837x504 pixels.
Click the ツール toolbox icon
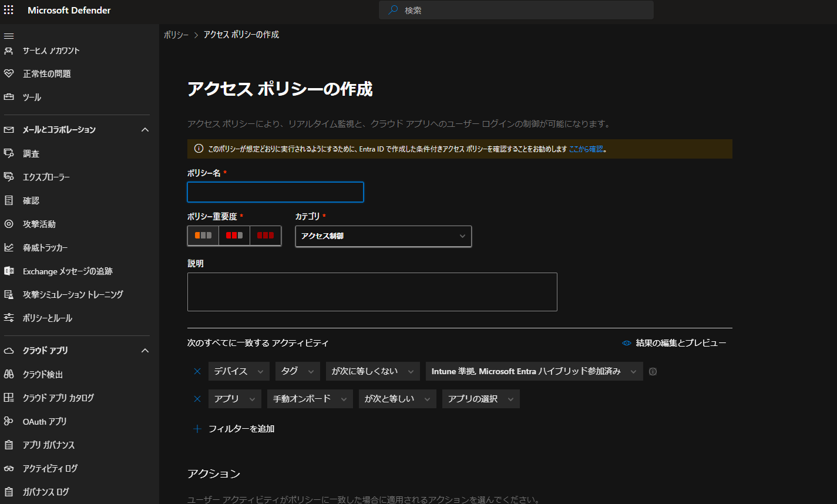pyautogui.click(x=9, y=97)
